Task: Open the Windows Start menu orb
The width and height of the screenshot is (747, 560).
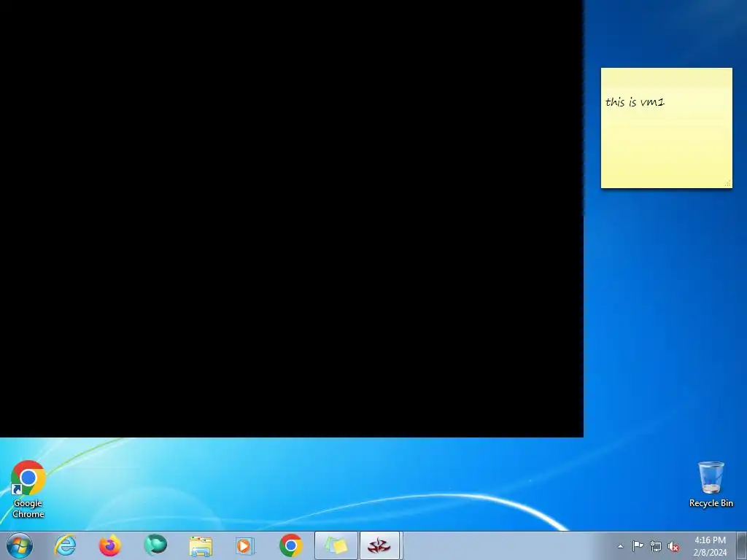Action: tap(20, 545)
